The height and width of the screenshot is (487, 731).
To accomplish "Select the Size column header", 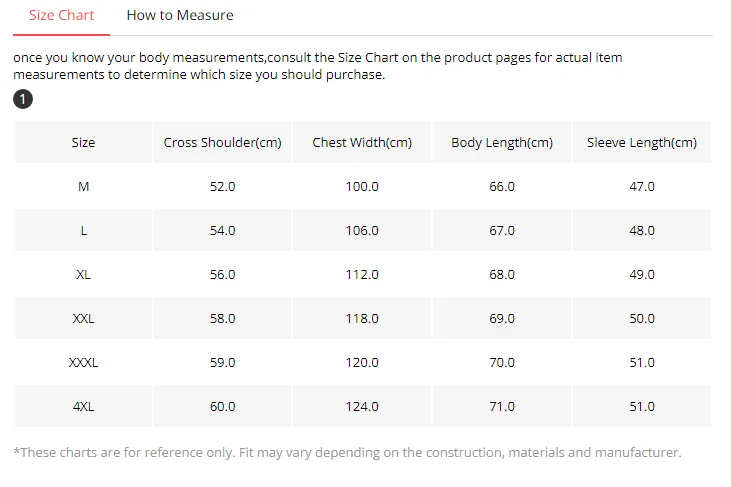I will 83,142.
